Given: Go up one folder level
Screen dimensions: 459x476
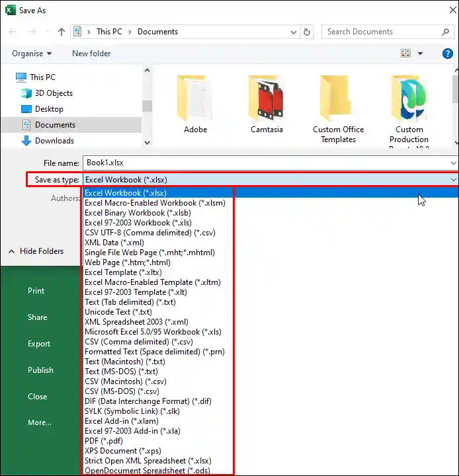Looking at the screenshot, I should (62, 32).
